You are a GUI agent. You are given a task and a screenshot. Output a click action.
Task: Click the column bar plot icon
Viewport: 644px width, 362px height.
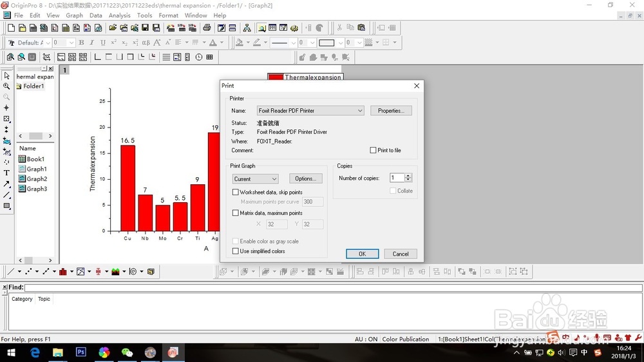pyautogui.click(x=63, y=272)
